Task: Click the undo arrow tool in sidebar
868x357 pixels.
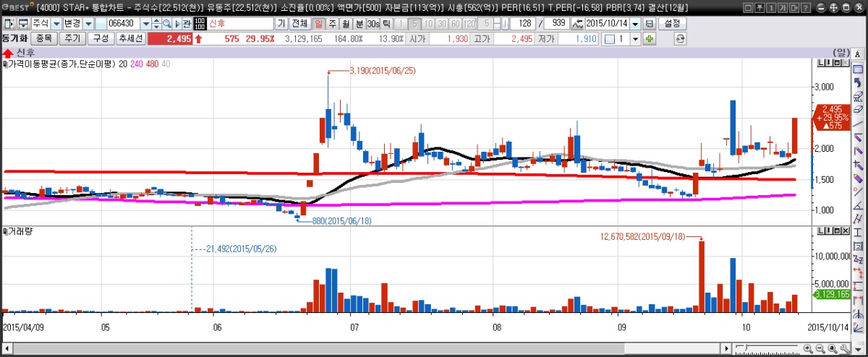Action: (858, 83)
